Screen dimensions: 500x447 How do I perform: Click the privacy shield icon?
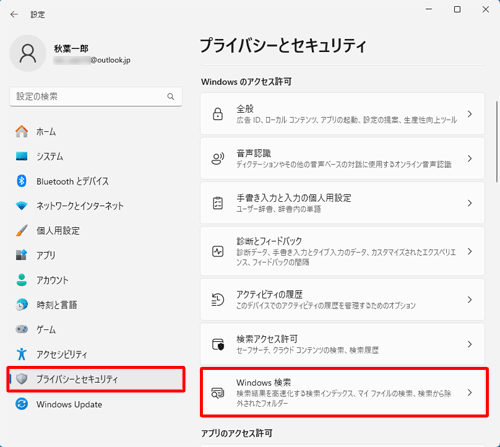coord(22,379)
